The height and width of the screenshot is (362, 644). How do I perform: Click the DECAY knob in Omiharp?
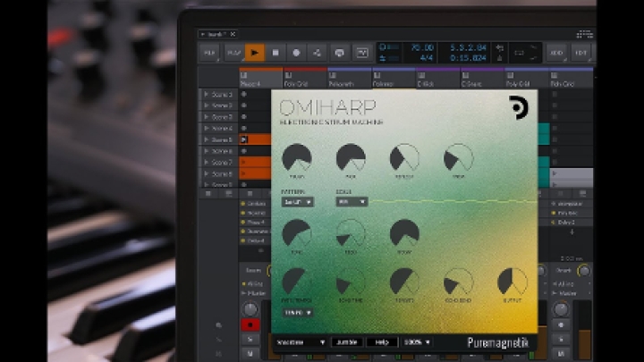point(404,233)
